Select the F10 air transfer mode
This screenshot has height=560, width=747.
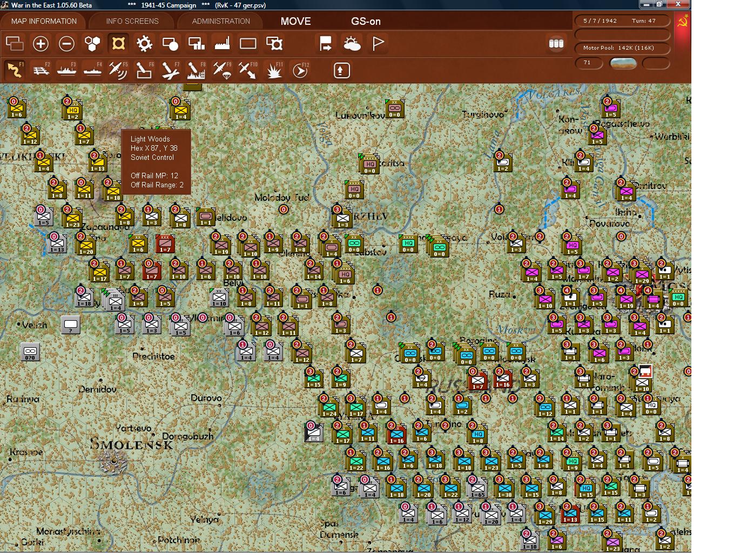[248, 70]
